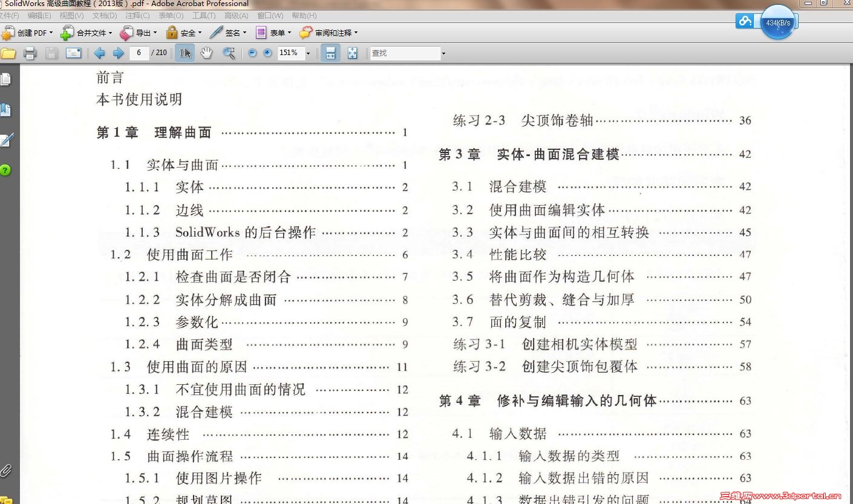
Task: Open the green question mark help panel
Action: [5, 171]
